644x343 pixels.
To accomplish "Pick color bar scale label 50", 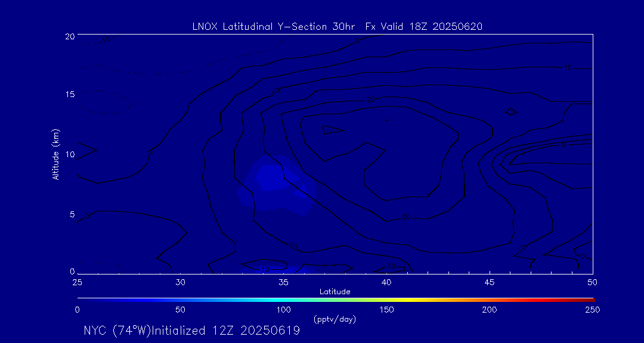I will 180,310.
